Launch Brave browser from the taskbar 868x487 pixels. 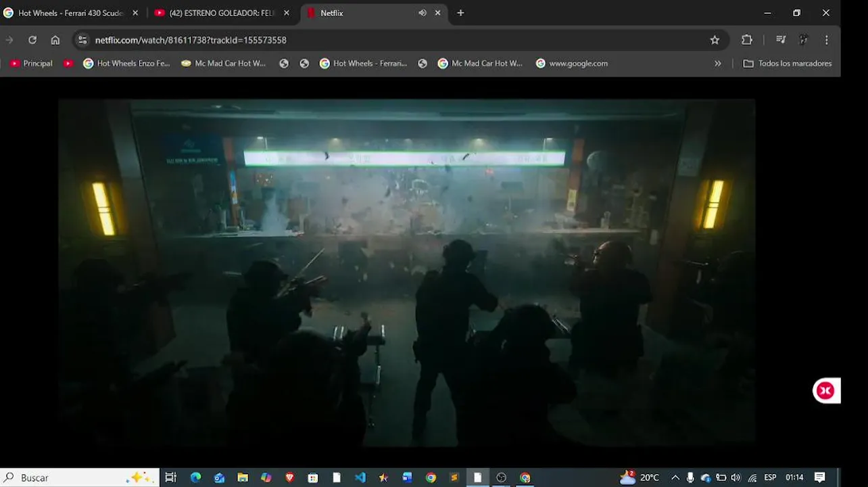coord(289,478)
